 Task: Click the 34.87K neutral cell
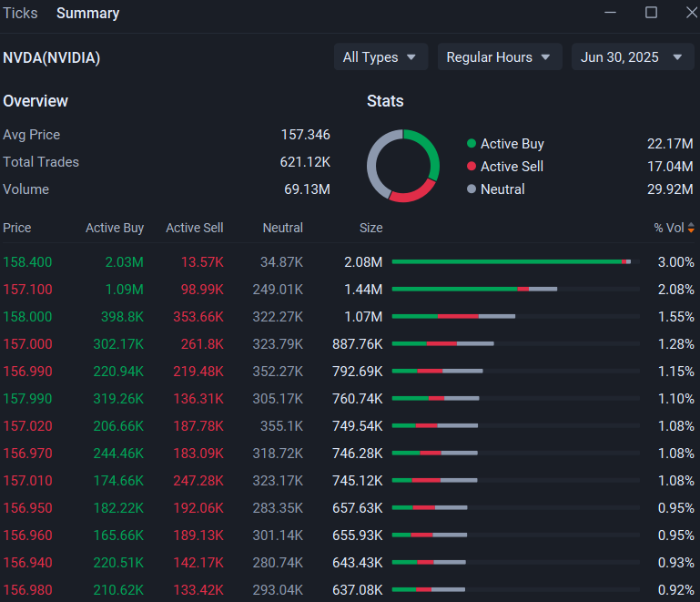(x=281, y=262)
